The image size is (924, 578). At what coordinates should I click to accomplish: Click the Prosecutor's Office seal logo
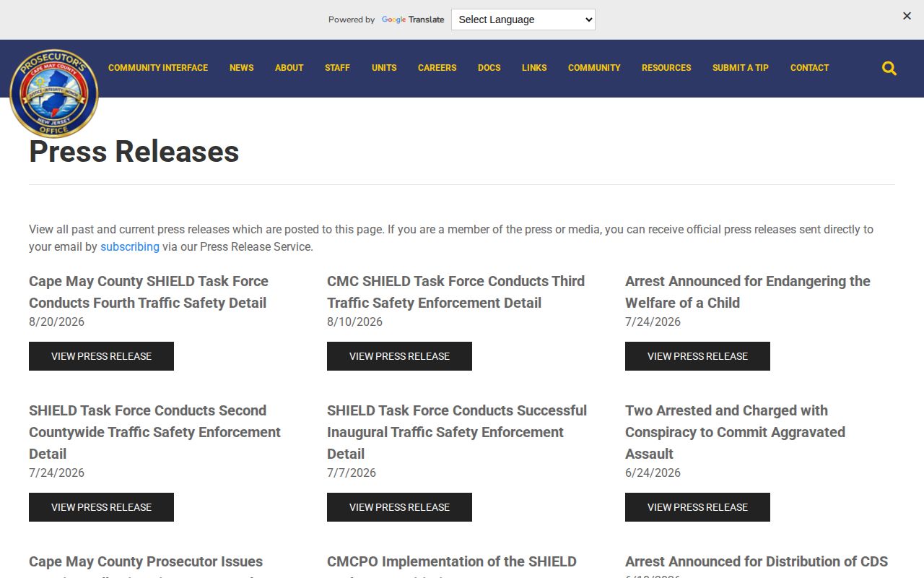(54, 93)
